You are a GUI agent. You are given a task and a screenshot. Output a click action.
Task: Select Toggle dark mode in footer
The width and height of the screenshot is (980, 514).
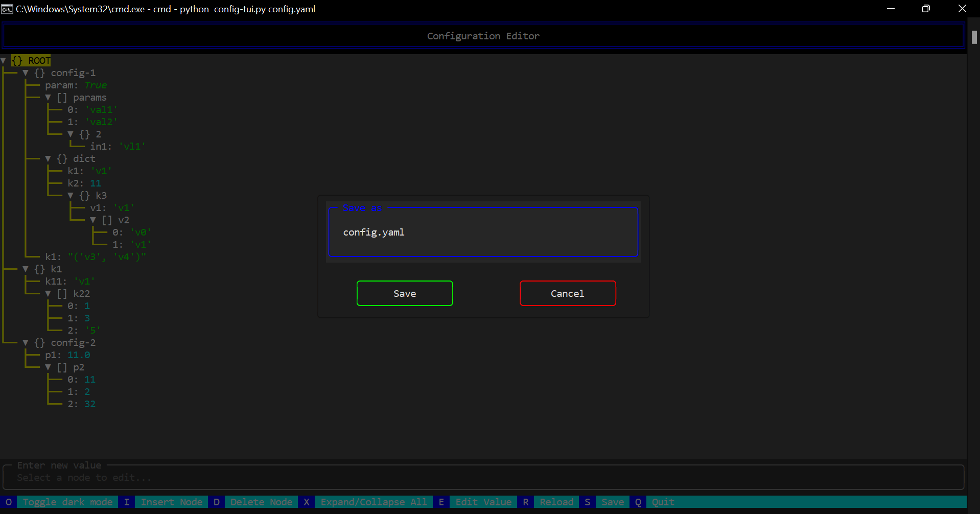(67, 502)
